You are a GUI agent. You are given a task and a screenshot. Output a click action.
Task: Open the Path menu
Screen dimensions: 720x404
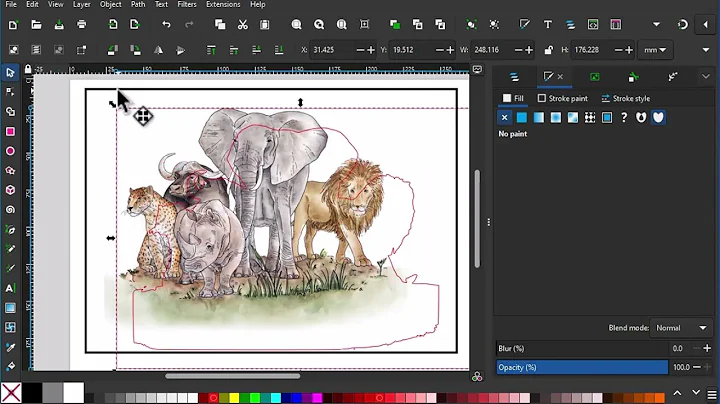pos(138,5)
